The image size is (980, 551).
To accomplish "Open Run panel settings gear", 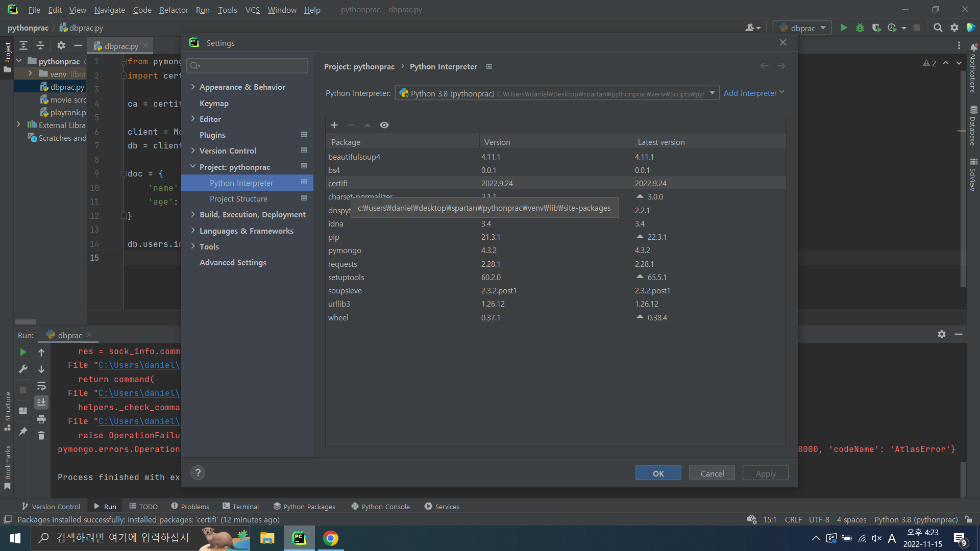I will [942, 334].
